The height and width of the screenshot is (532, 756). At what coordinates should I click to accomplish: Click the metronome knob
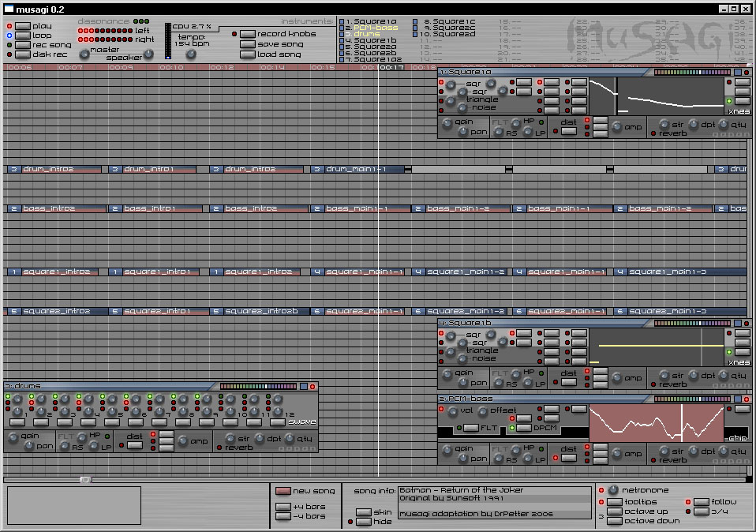click(613, 489)
